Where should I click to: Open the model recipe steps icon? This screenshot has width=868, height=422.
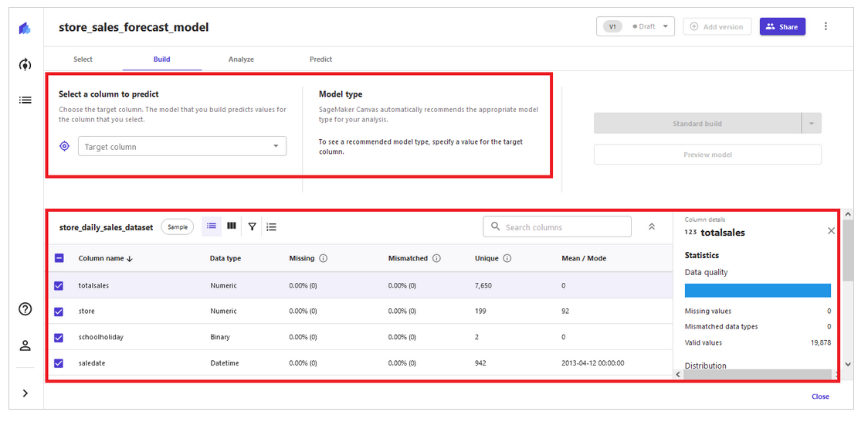pyautogui.click(x=271, y=226)
